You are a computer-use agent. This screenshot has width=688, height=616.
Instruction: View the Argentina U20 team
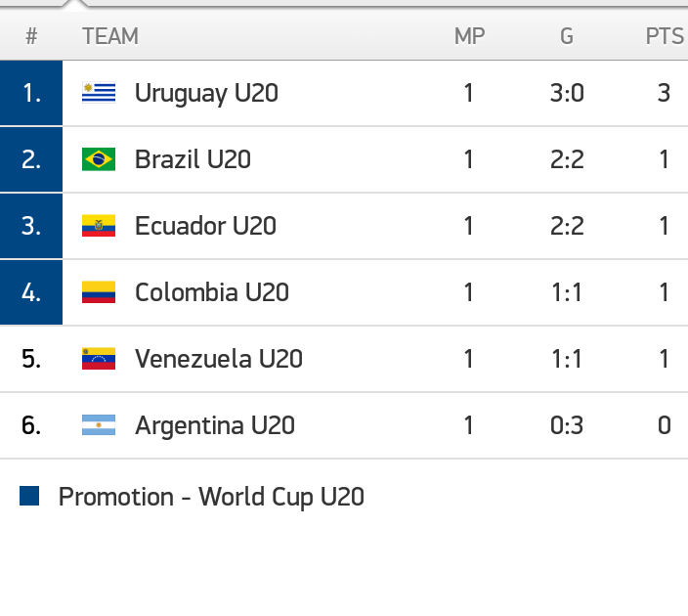coord(214,425)
